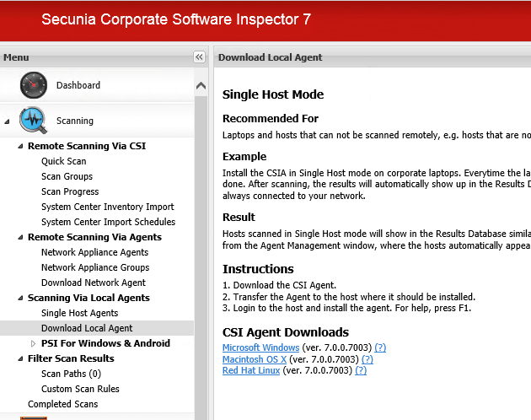Collapse the Scanning section arrow
Screen dimensions: 531x420
pos(8,121)
